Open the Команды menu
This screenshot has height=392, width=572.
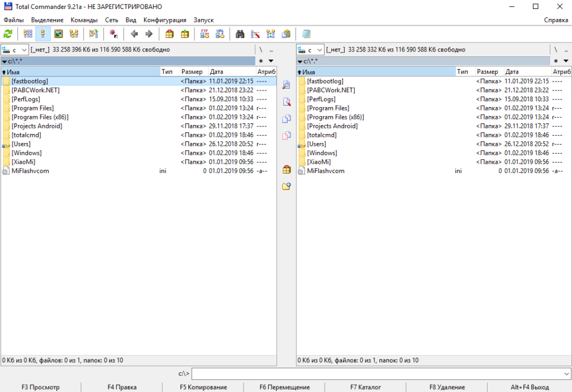pyautogui.click(x=84, y=20)
